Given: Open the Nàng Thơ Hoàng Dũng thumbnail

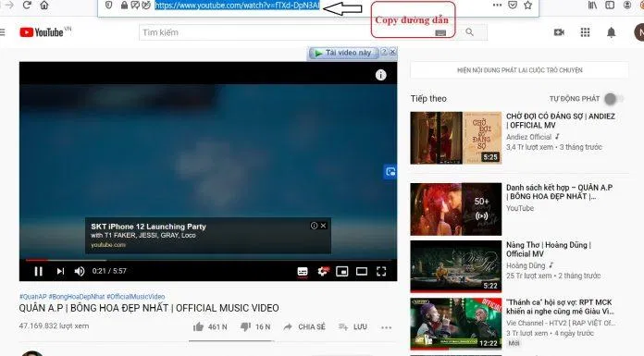Looking at the screenshot, I should point(456,266).
